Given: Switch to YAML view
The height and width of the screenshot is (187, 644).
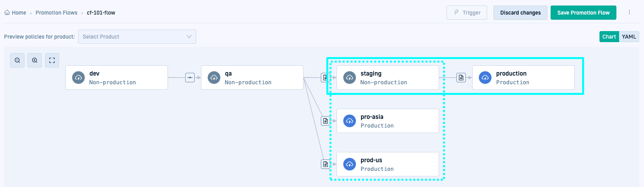Looking at the screenshot, I should coord(629,37).
